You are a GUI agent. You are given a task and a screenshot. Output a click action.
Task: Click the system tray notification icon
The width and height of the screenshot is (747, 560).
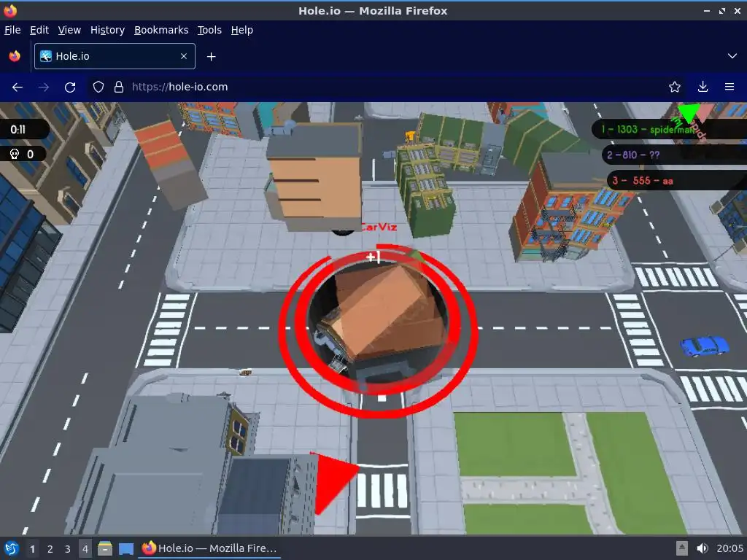tap(682, 548)
